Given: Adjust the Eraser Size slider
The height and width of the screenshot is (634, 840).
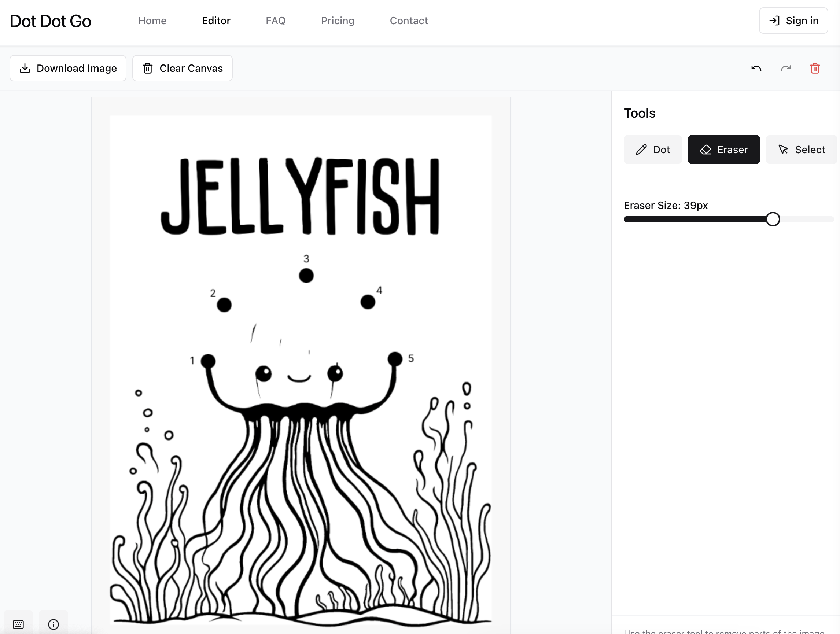Looking at the screenshot, I should tap(773, 219).
